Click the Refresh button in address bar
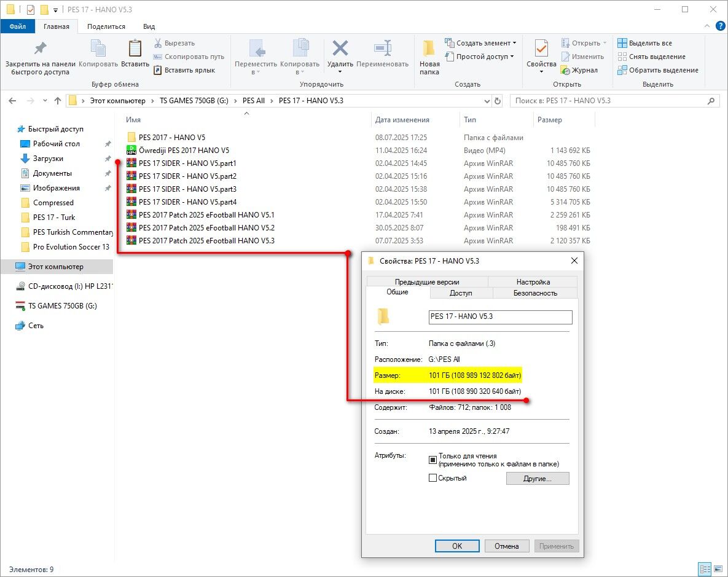Viewport: 728px width, 577px height. pyautogui.click(x=498, y=101)
